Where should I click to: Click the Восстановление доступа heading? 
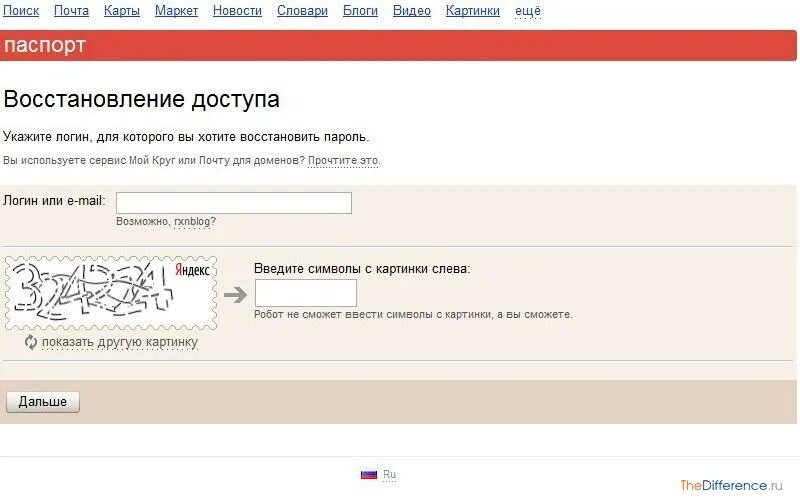point(141,99)
